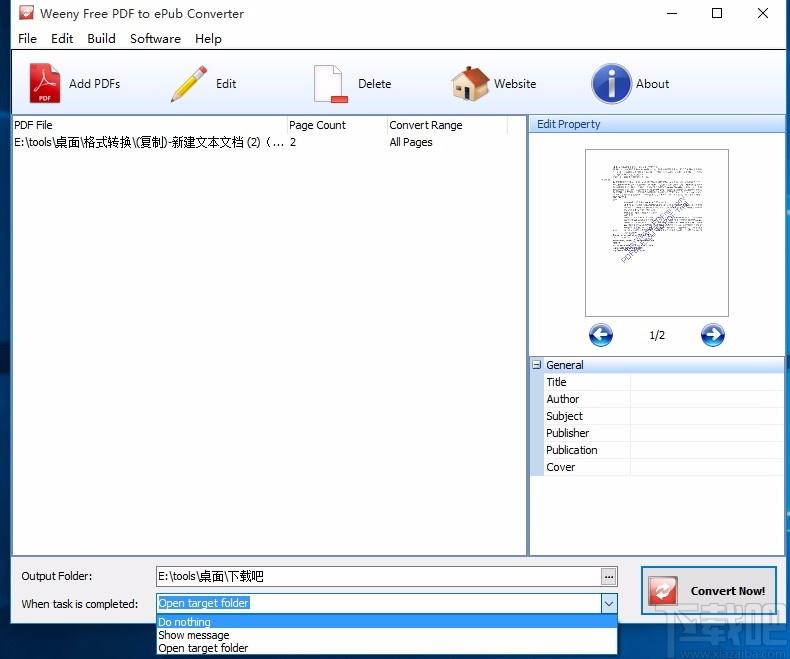
Task: Go to next page with right arrow
Action: pos(713,335)
